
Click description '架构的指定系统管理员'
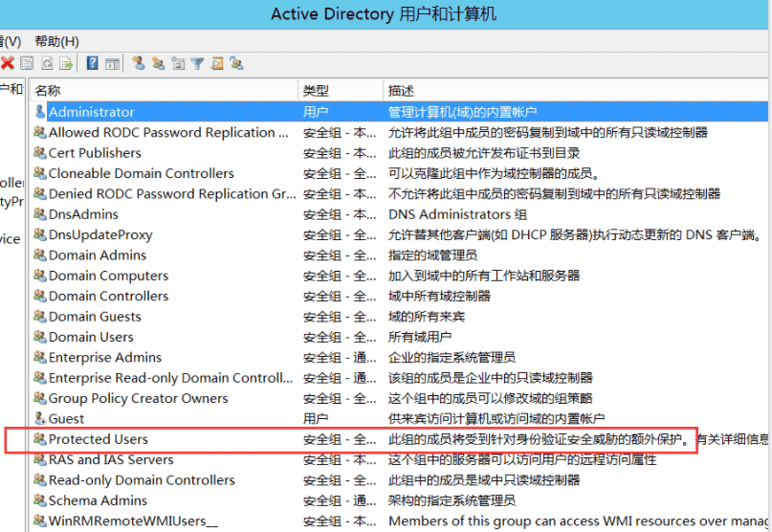click(x=452, y=500)
